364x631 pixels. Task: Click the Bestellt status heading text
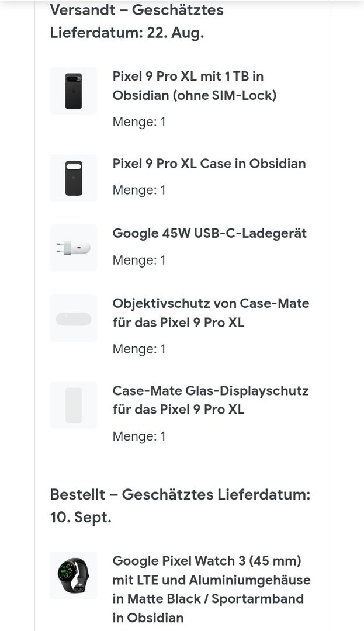(x=180, y=495)
